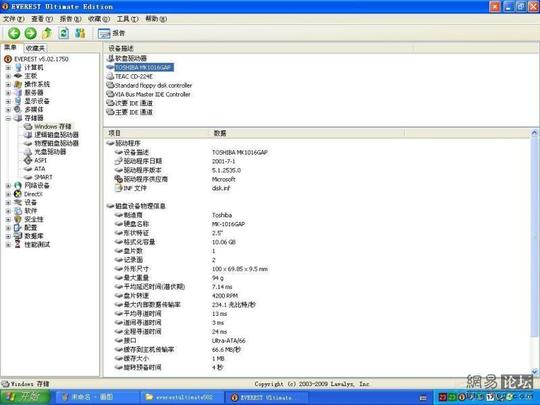Viewport: 540px width, 405px height.
Task: Select the 设备 devices icon in the tree
Action: (18, 202)
